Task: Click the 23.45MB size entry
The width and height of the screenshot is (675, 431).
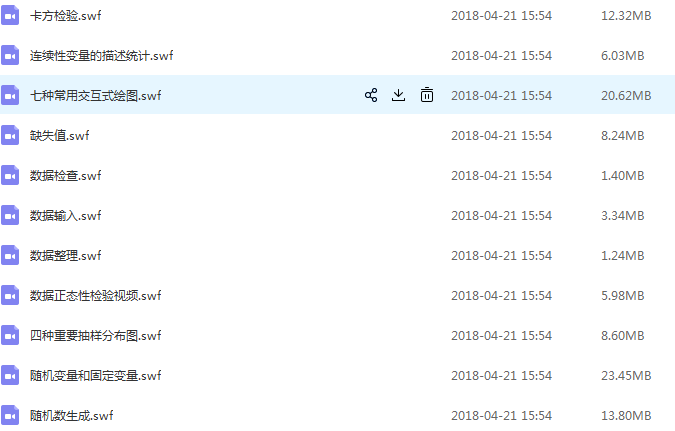Action: [x=626, y=375]
